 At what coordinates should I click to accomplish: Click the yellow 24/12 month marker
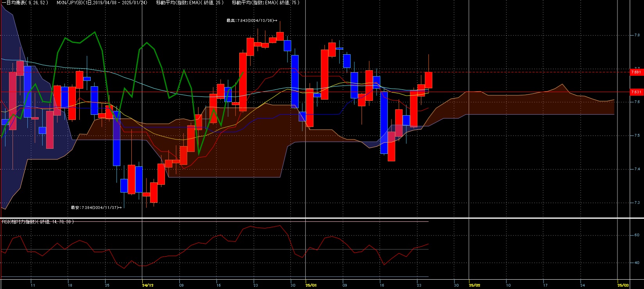148,285
